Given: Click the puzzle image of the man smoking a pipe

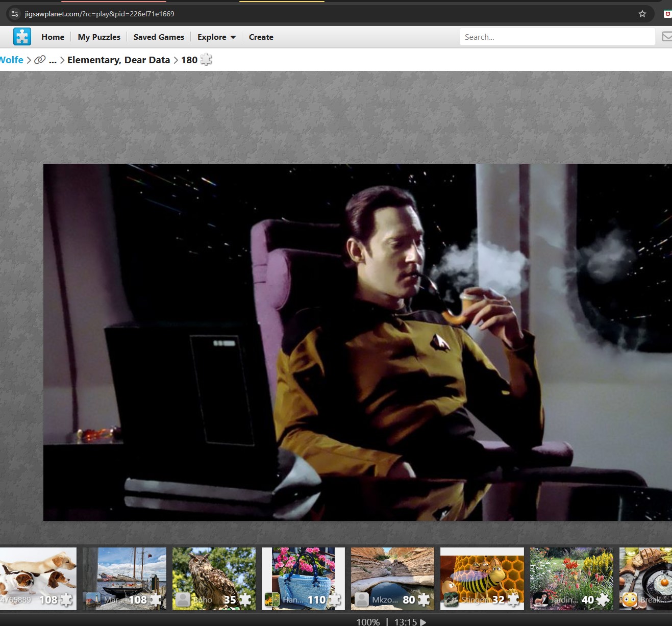Looking at the screenshot, I should click(x=357, y=342).
